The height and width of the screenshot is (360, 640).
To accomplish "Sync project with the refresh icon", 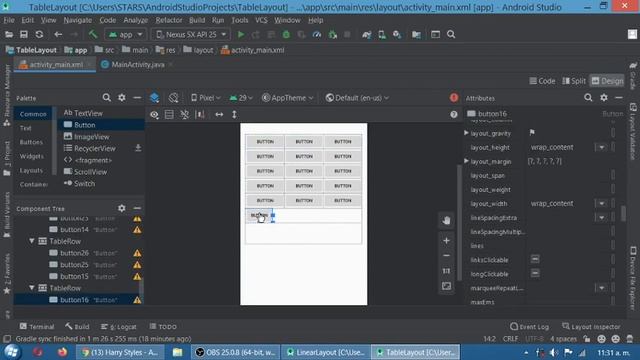I will point(39,35).
